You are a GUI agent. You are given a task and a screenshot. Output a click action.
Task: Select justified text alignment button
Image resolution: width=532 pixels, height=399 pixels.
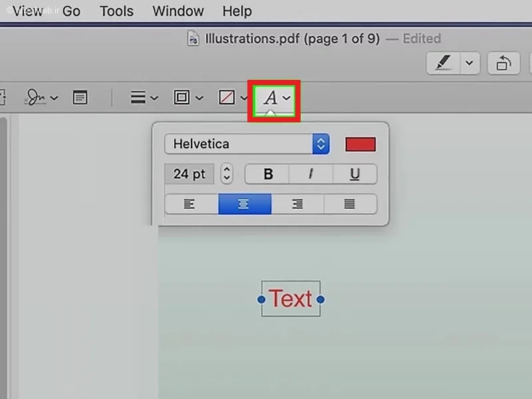[350, 204]
